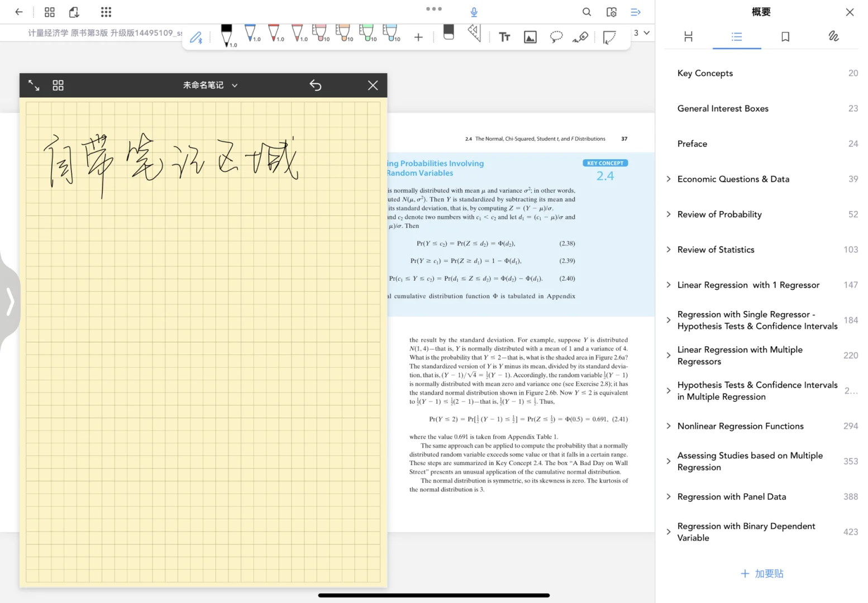This screenshot has width=868, height=603.
Task: Expand Hypothesis Tests in Multiple Regression
Action: pyautogui.click(x=669, y=390)
